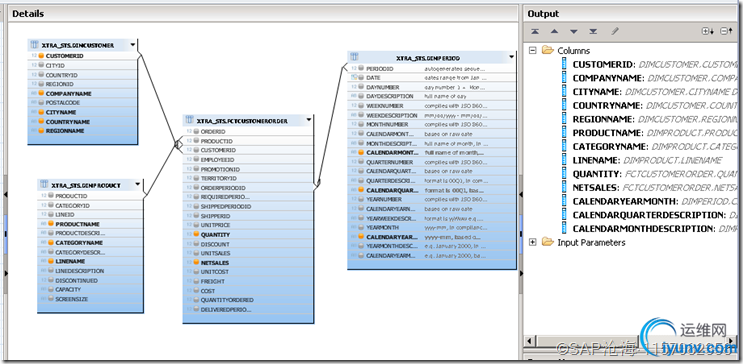This screenshot has width=743, height=364.
Task: Select ORDERPERIODID row in FCTCUSTOMERORDER
Action: coord(248,188)
